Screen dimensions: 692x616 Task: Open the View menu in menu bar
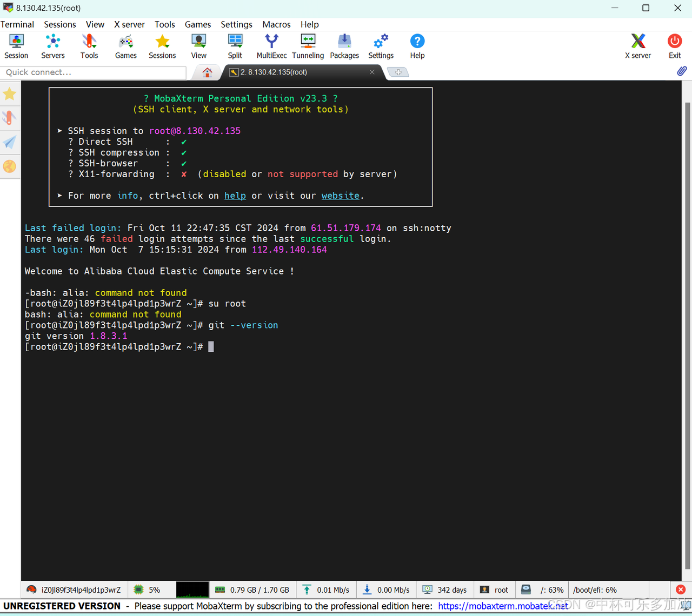tap(95, 24)
